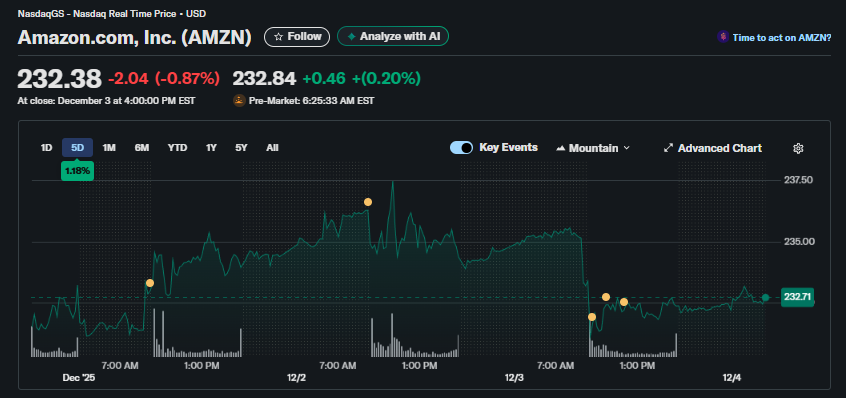This screenshot has height=398, width=846.
Task: Click NasdaqGS Nasdaq Real Time Price text
Action: [112, 13]
